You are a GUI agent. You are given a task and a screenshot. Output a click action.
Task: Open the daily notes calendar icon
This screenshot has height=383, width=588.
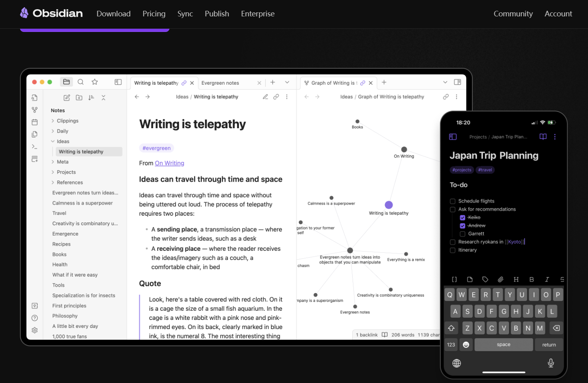point(35,122)
